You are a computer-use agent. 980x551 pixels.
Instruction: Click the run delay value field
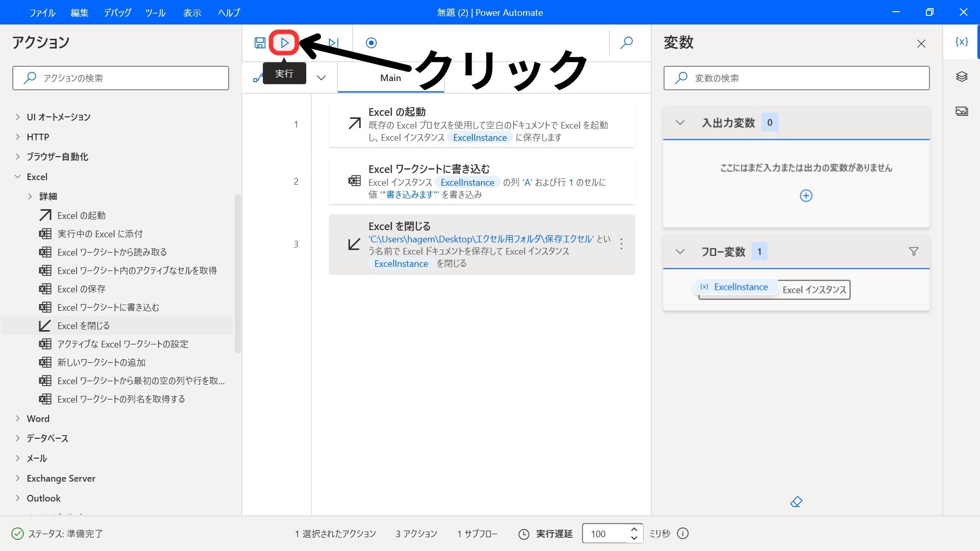tap(605, 534)
